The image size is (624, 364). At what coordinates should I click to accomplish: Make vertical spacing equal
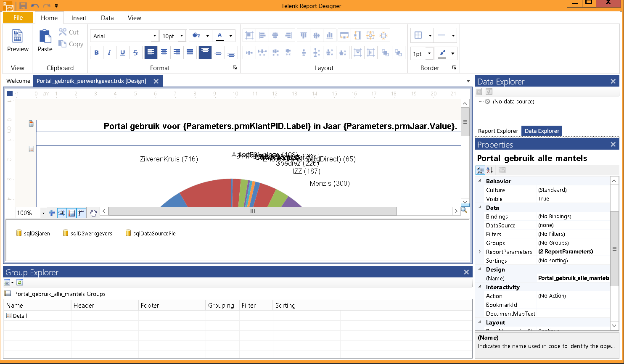coord(304,53)
